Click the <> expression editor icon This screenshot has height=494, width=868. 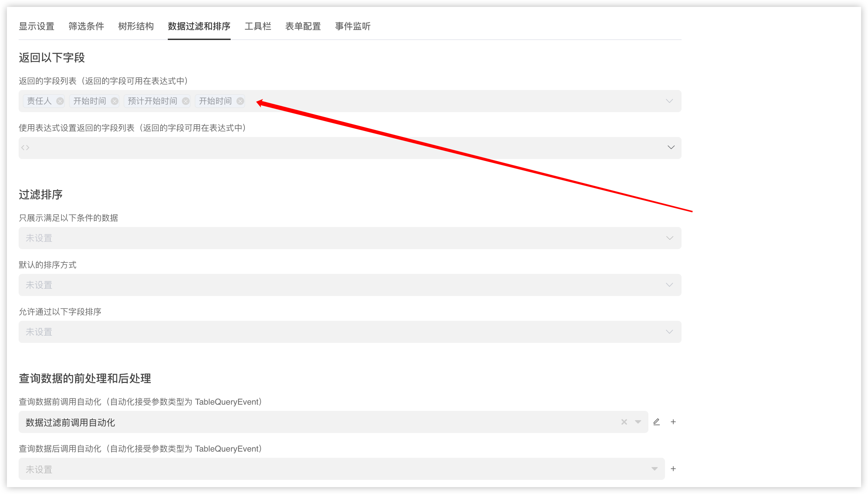pos(26,147)
